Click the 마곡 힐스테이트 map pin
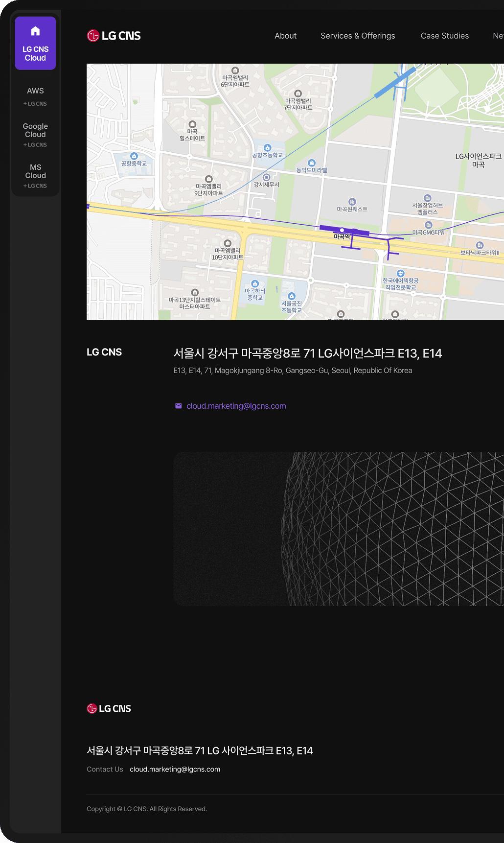This screenshot has width=504, height=843. tap(192, 124)
